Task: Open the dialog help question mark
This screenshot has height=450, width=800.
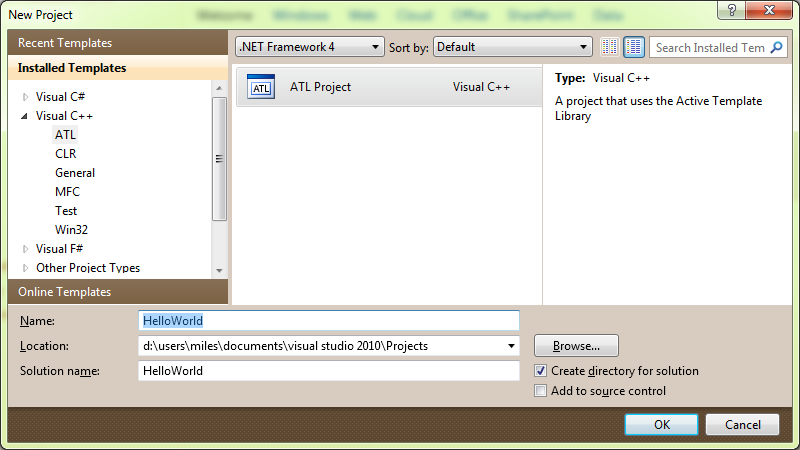Action: pyautogui.click(x=732, y=10)
